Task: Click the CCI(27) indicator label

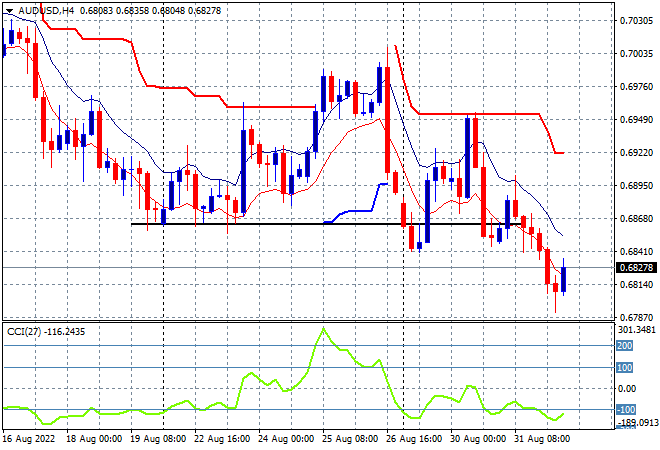Action: (x=24, y=332)
